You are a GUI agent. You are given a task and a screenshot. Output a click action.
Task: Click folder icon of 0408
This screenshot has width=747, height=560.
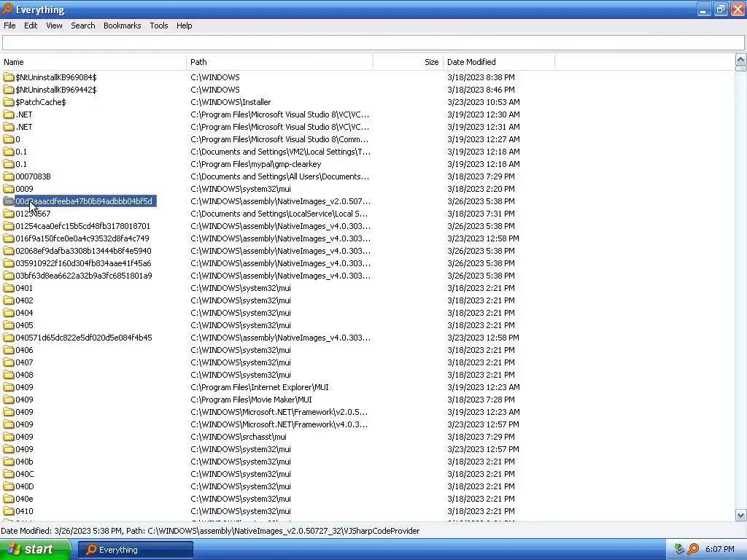click(x=9, y=374)
